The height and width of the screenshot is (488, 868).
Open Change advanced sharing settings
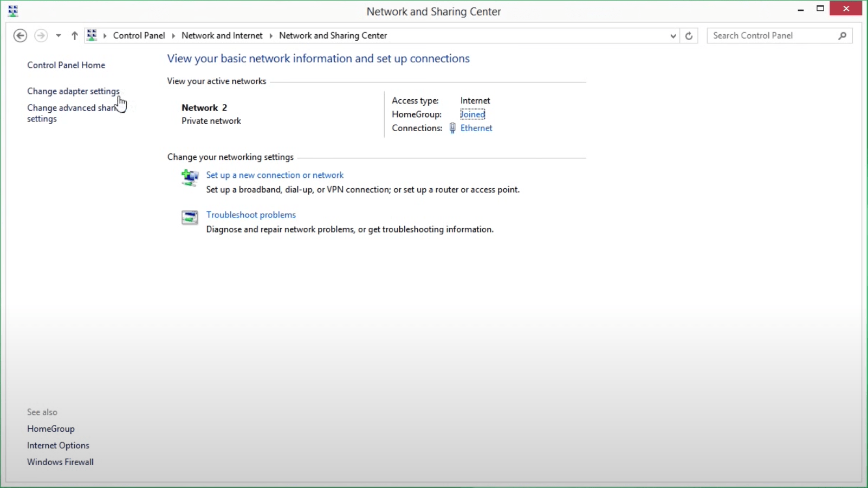71,113
